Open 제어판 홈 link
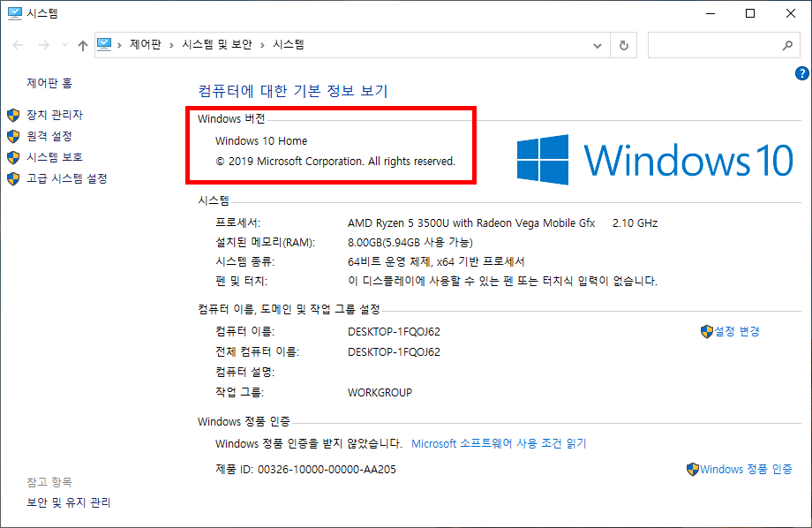812x528 pixels. [49, 83]
